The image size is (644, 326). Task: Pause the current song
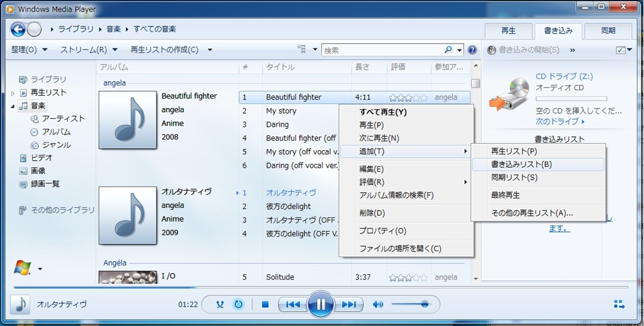pos(320,304)
